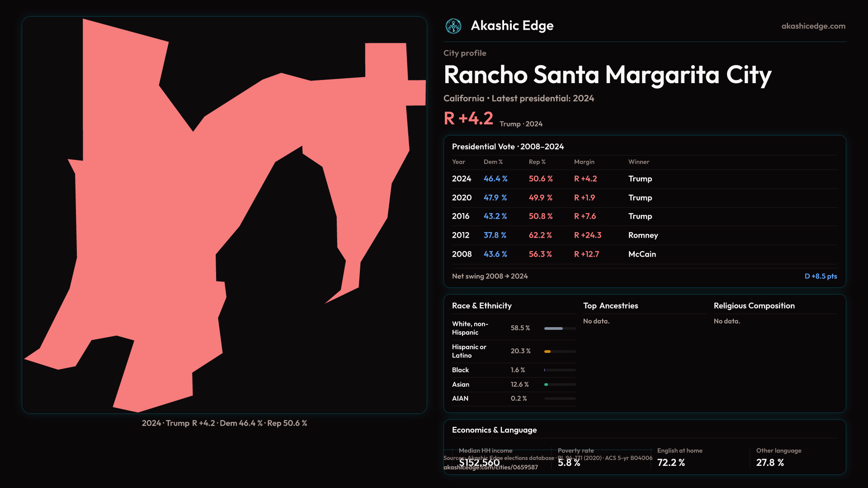Image resolution: width=868 pixels, height=488 pixels.
Task: Click the Presidential Vote 2008–2024 heading
Action: 508,147
